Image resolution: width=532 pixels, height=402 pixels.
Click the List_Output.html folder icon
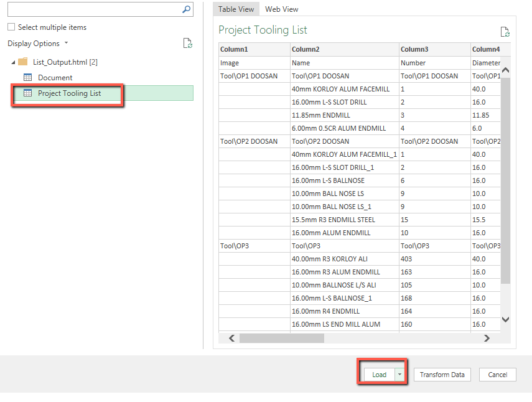tap(23, 62)
